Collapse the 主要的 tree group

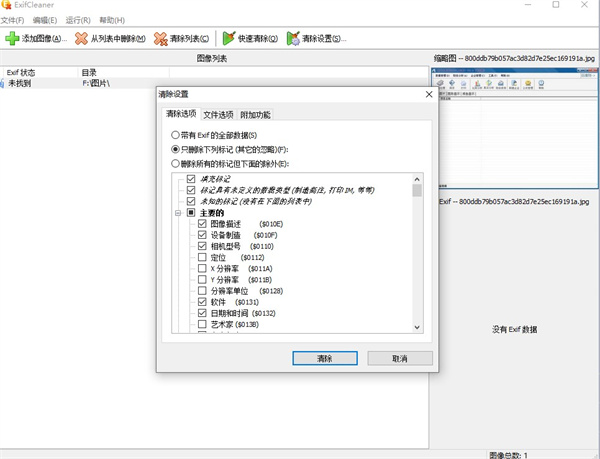coord(177,212)
